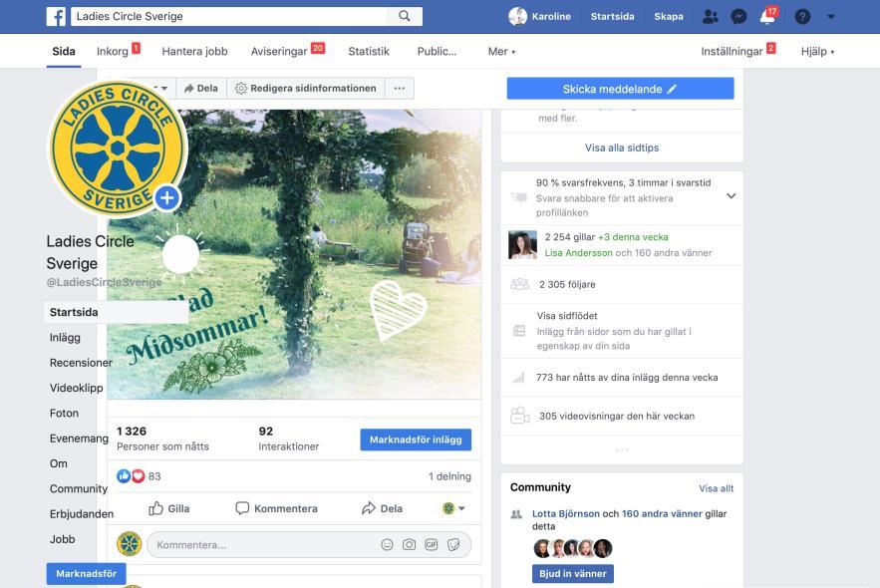880x588 pixels.
Task: Select Om in left sidebar
Action: coord(59,463)
